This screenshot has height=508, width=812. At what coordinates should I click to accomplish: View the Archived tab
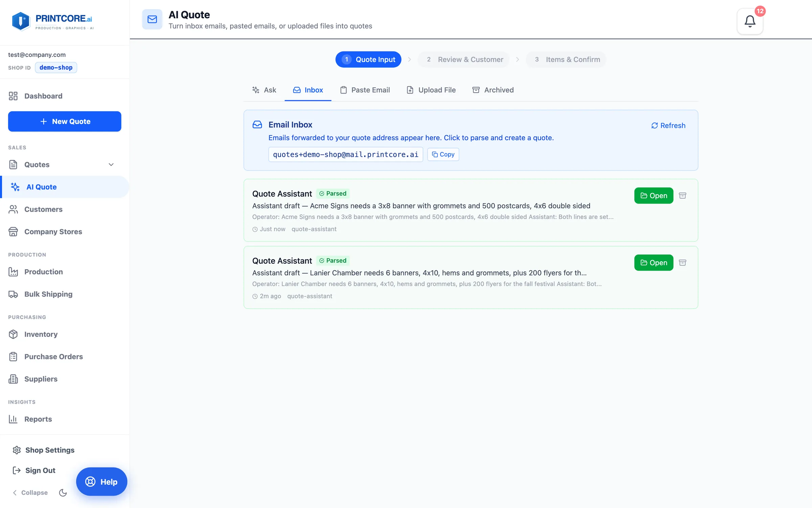493,90
